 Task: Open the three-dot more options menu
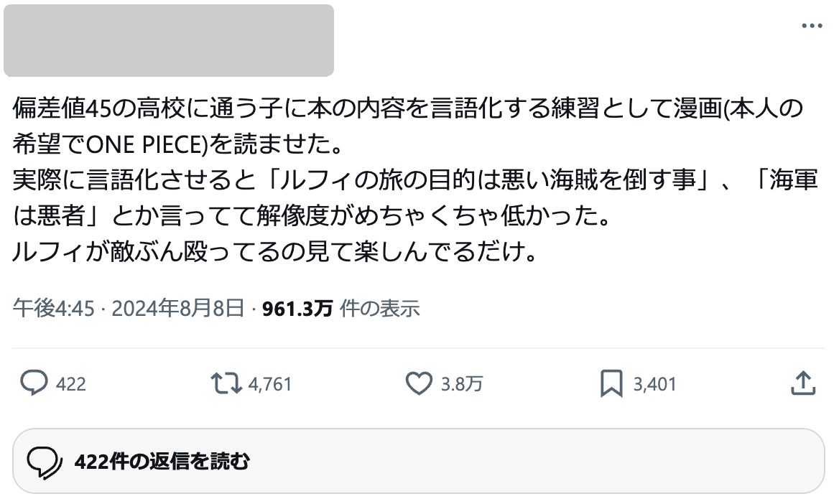[x=812, y=26]
